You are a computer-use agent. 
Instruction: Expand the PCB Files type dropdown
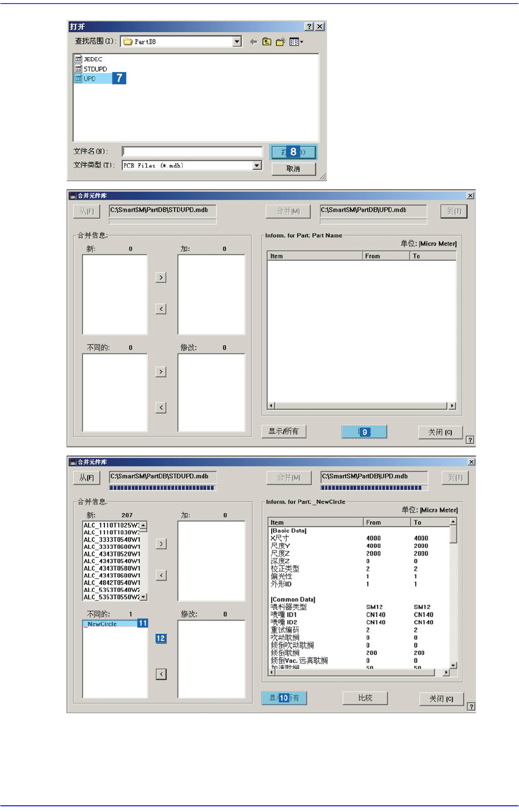[257, 166]
